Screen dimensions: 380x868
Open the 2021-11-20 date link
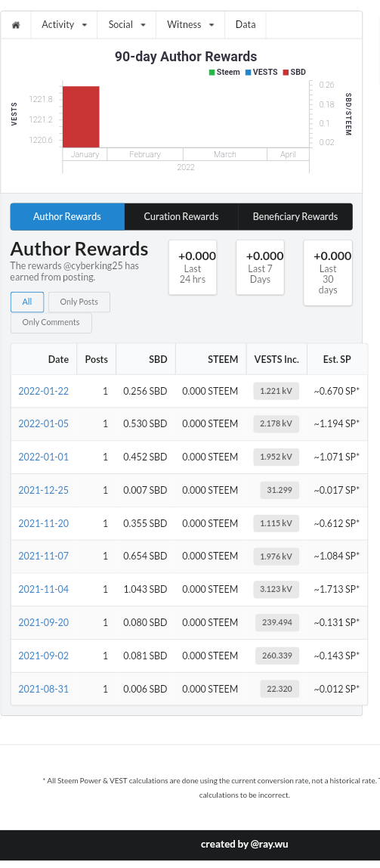(x=44, y=523)
